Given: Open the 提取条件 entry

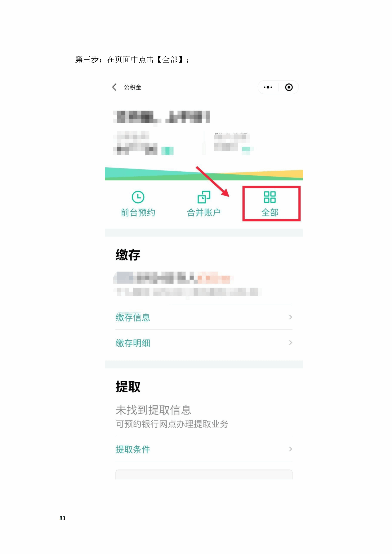Looking at the screenshot, I should coord(204,449).
